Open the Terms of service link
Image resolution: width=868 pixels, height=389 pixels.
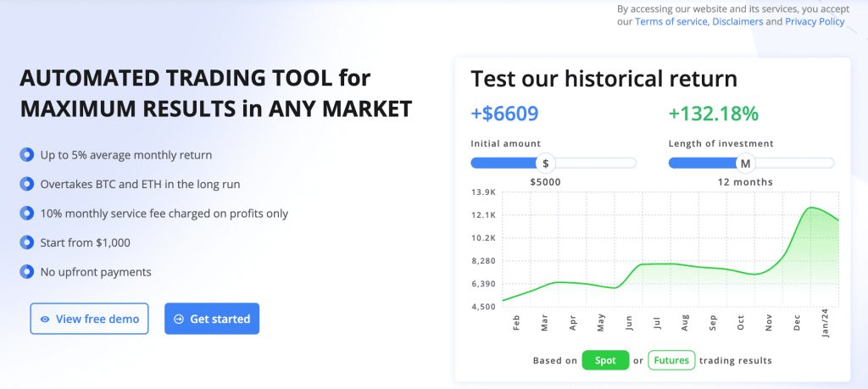coord(671,21)
